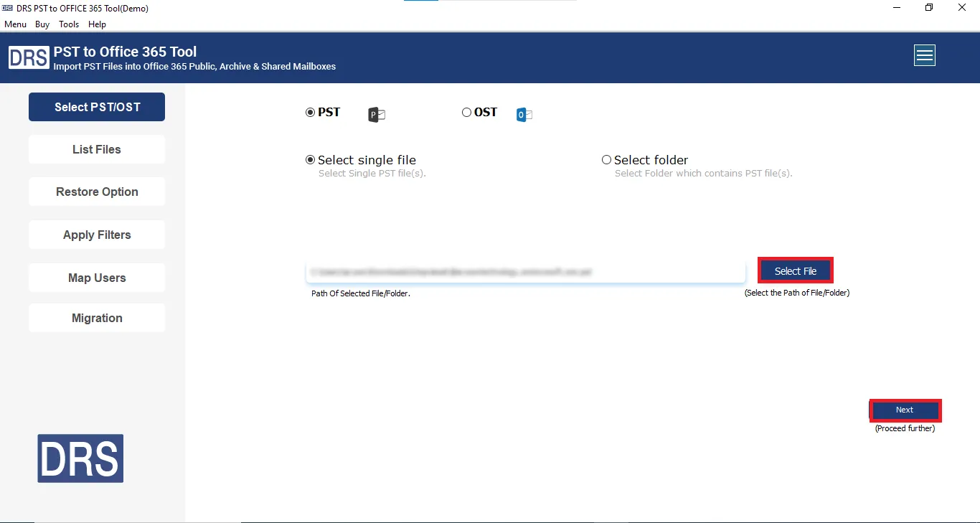Go to Apply Filters step

(x=97, y=235)
